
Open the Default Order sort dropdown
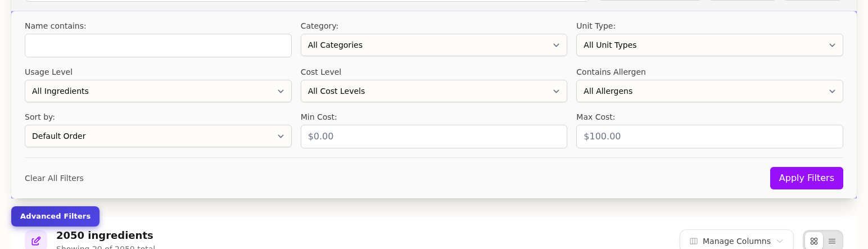point(158,136)
